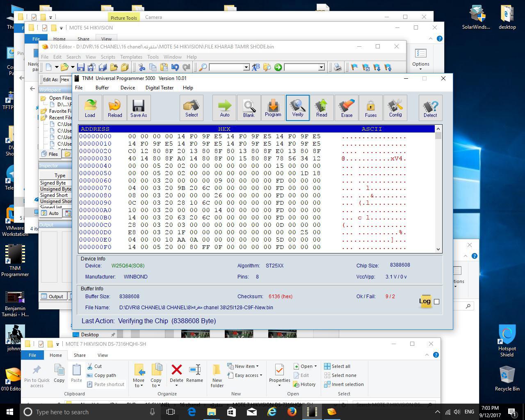Load a file into TNM Programmer buffer
The width and height of the screenshot is (525, 420).
[x=90, y=108]
